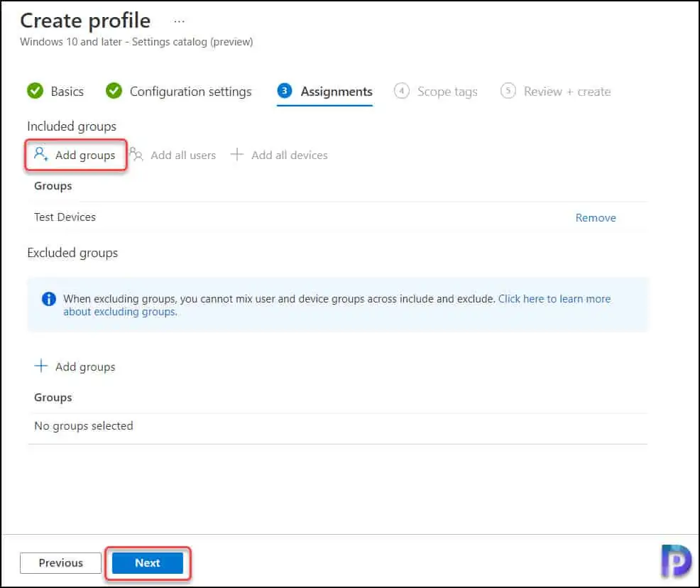This screenshot has height=588, width=700.
Task: Click the Create profile title
Action: coord(85,21)
